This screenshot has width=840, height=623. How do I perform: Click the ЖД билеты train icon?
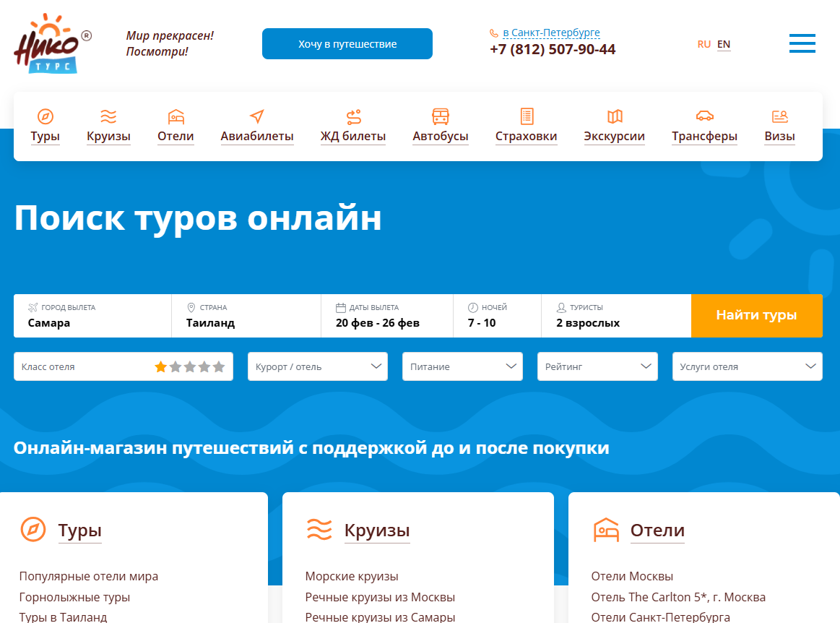pyautogui.click(x=353, y=115)
